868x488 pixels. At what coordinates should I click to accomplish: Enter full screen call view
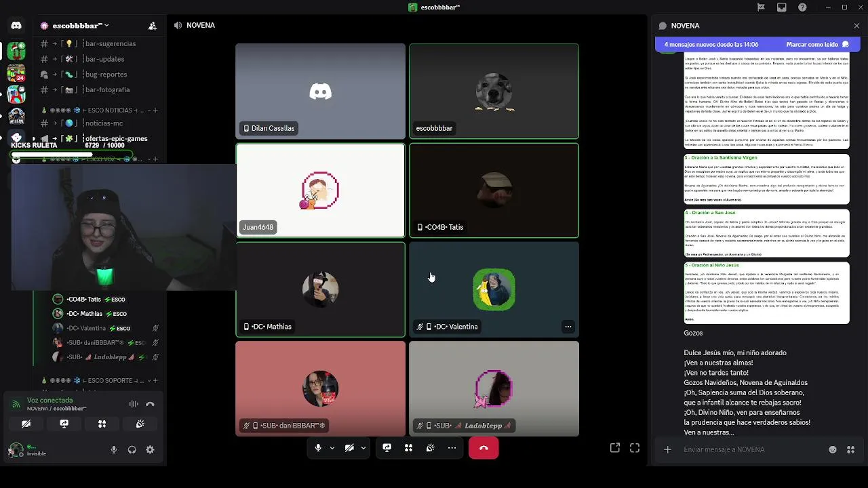(635, 448)
